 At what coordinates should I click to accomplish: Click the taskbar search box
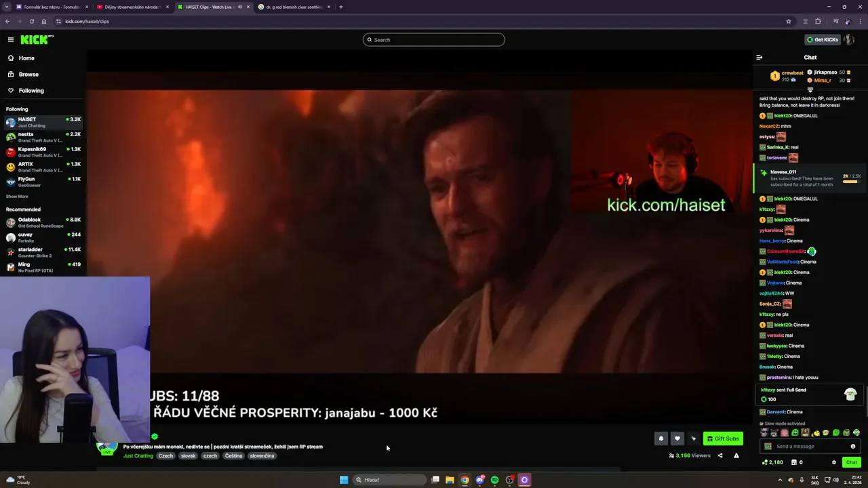[389, 480]
